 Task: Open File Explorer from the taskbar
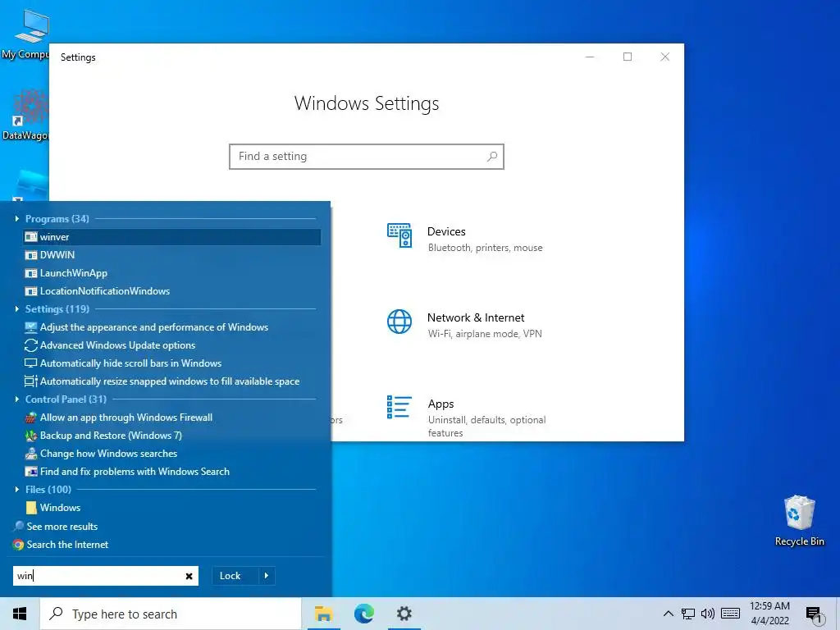coord(323,614)
